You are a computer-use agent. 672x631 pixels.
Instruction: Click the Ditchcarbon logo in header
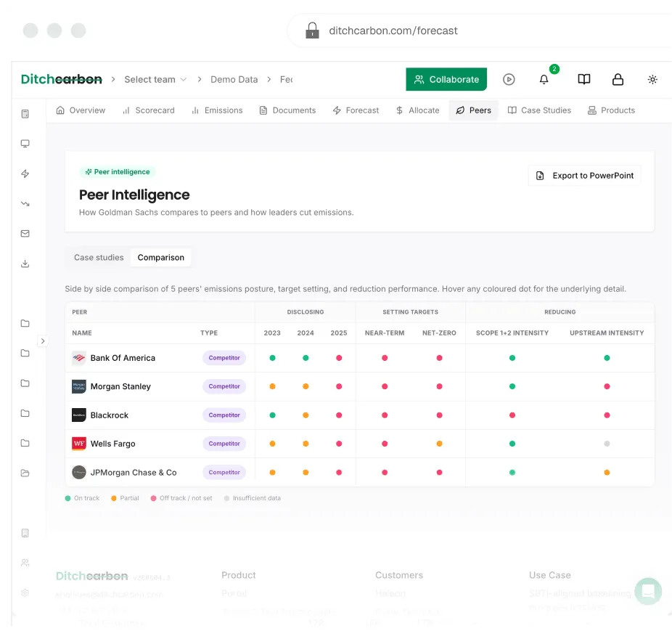[x=61, y=79]
